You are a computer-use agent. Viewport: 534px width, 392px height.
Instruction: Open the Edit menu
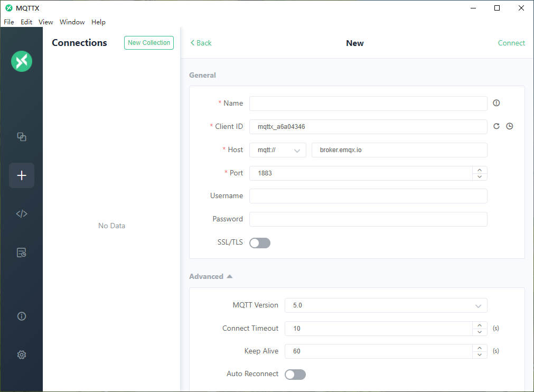pos(26,22)
